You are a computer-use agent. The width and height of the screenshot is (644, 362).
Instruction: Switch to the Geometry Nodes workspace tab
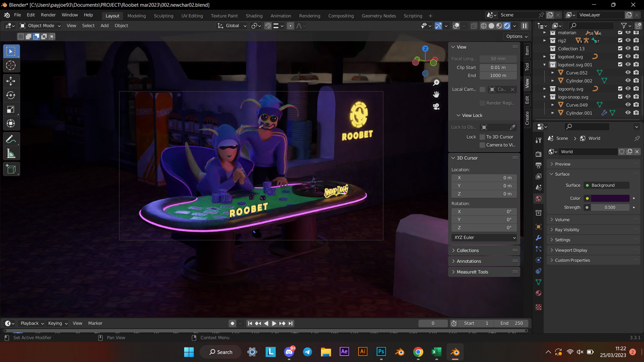pos(379,16)
